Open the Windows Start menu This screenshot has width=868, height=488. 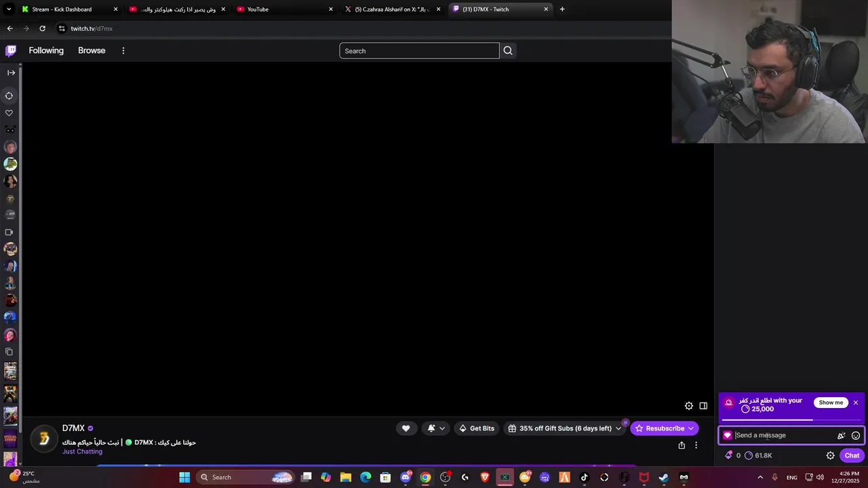point(184,477)
